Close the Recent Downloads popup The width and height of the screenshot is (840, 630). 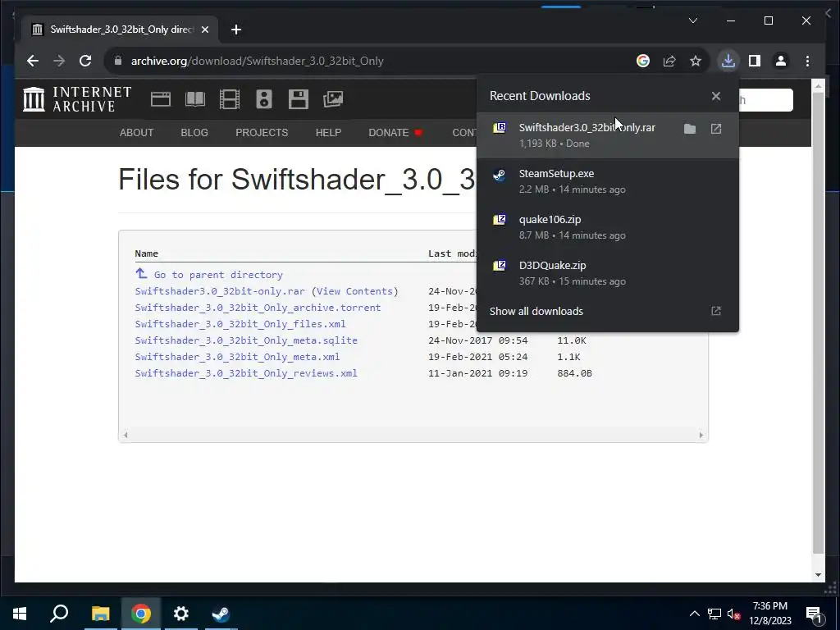[715, 96]
